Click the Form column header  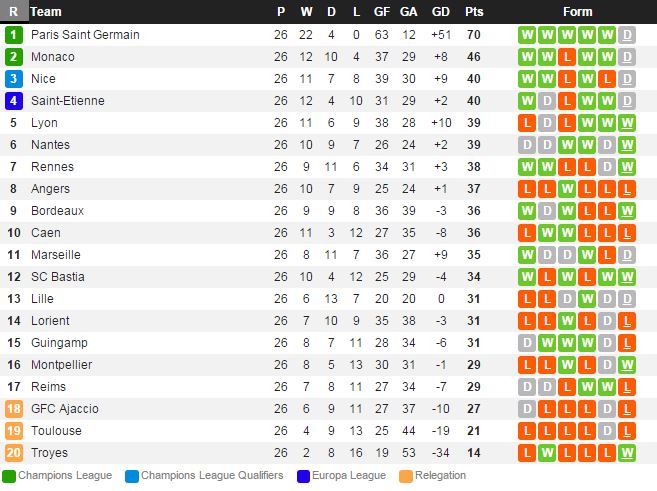click(x=577, y=12)
